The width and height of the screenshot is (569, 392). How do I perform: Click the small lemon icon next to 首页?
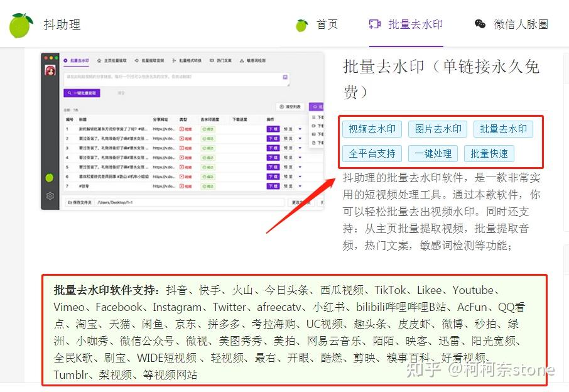pos(302,25)
